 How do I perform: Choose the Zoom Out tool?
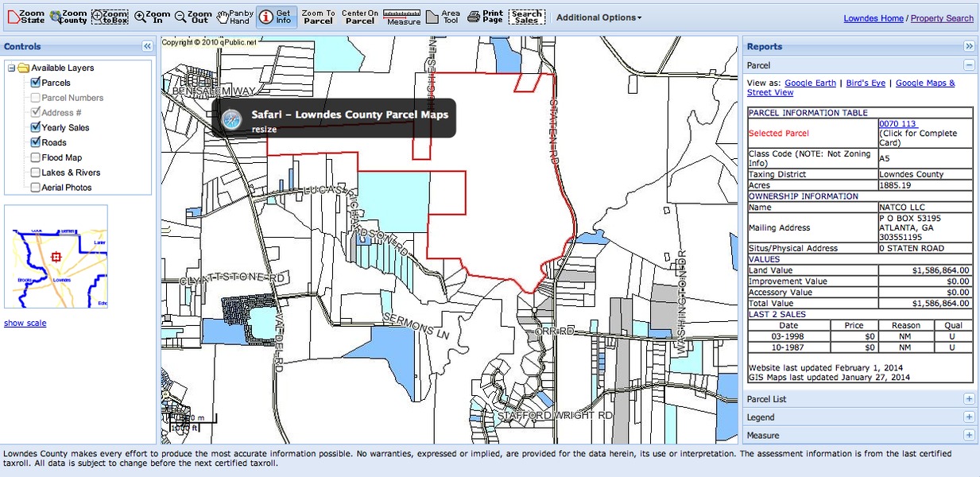193,17
